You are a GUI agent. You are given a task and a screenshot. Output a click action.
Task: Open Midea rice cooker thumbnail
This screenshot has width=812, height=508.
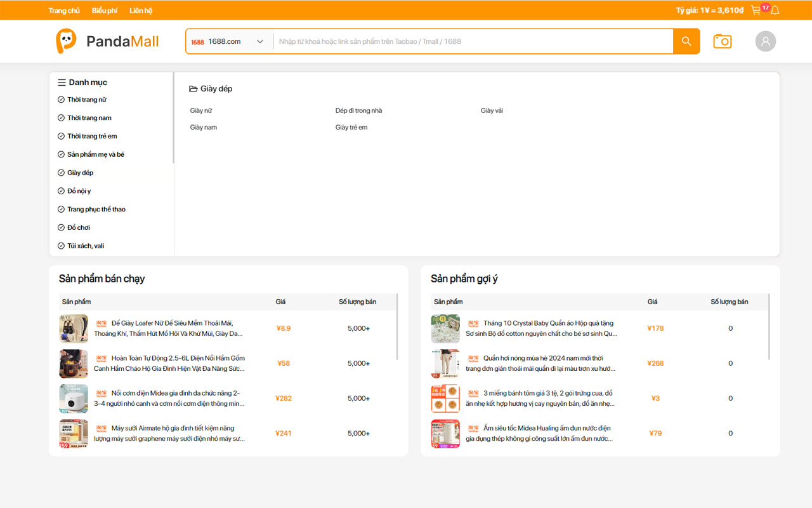74,398
